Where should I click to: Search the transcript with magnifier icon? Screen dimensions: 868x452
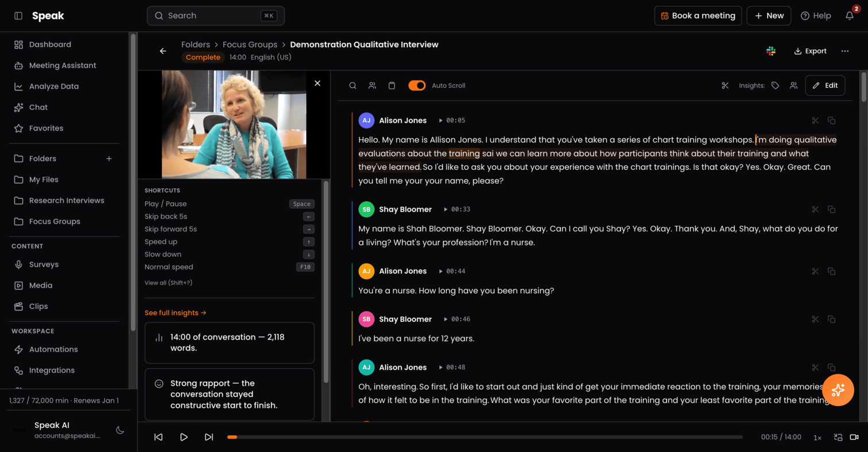pyautogui.click(x=353, y=85)
